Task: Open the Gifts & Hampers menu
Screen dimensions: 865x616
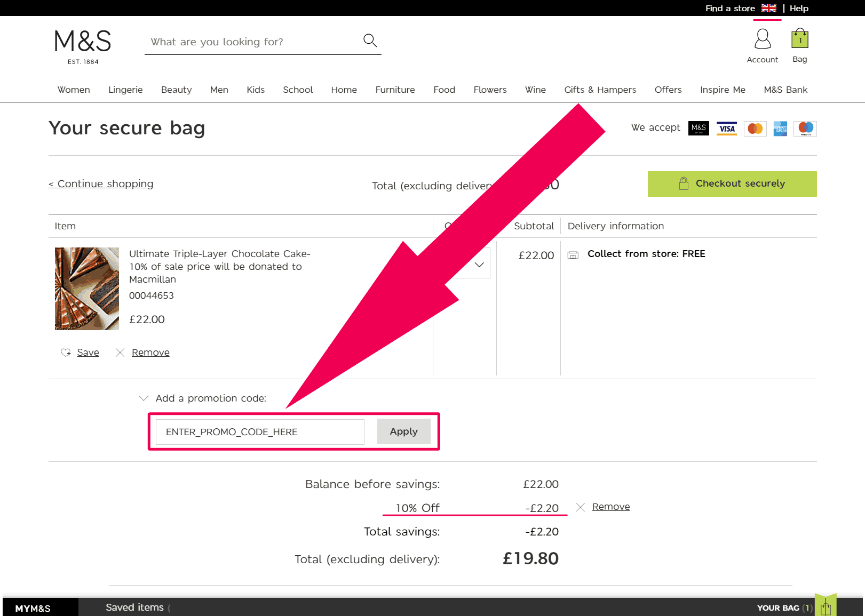Action: point(600,90)
